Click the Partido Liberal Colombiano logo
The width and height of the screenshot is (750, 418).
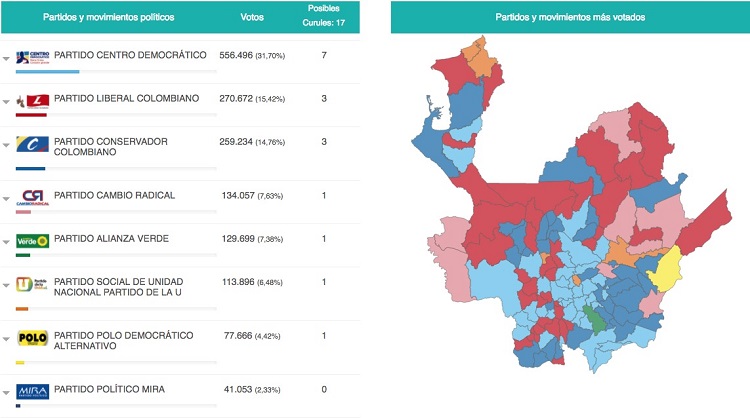[33, 100]
